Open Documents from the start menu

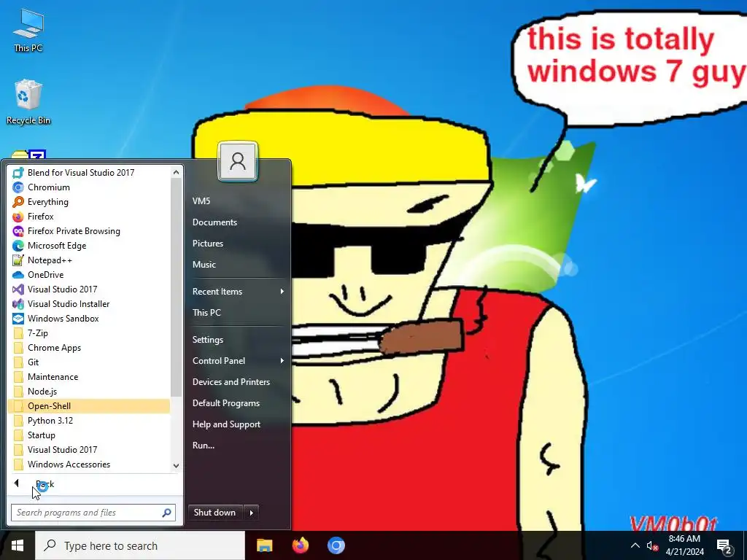click(x=238, y=222)
